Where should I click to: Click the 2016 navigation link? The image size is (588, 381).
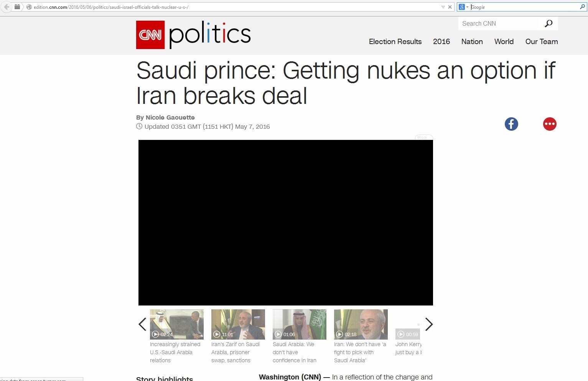[x=441, y=41]
